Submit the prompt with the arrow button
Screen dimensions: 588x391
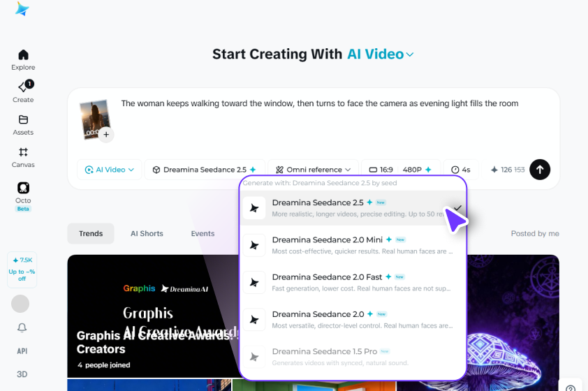[540, 170]
